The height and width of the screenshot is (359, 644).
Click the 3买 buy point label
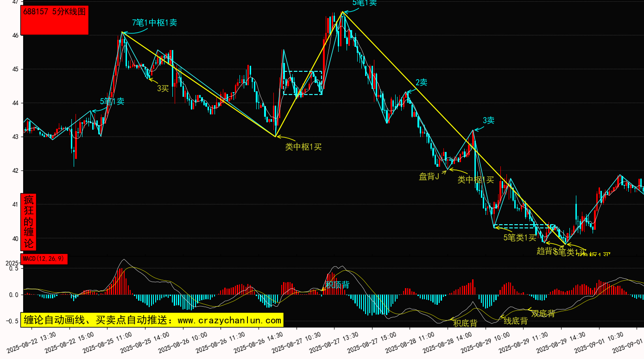[x=163, y=88]
